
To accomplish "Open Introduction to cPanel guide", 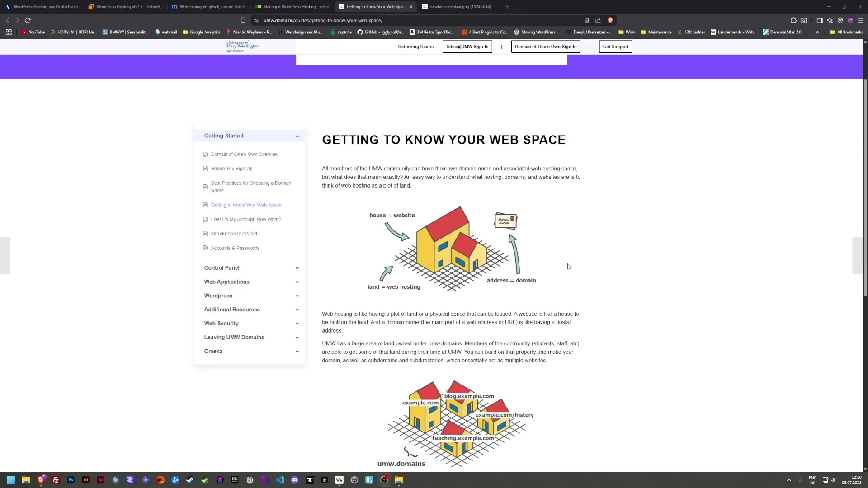I will click(x=234, y=233).
